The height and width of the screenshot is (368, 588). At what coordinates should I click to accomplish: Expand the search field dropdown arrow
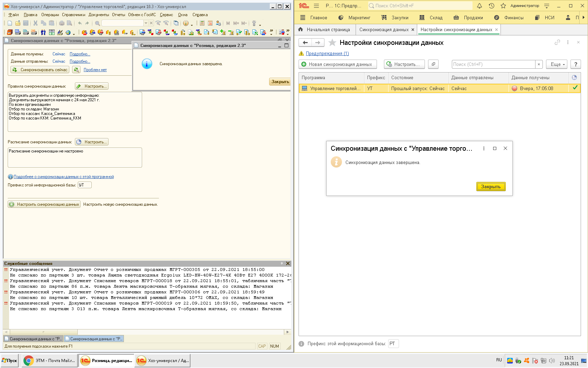[x=146, y=23]
